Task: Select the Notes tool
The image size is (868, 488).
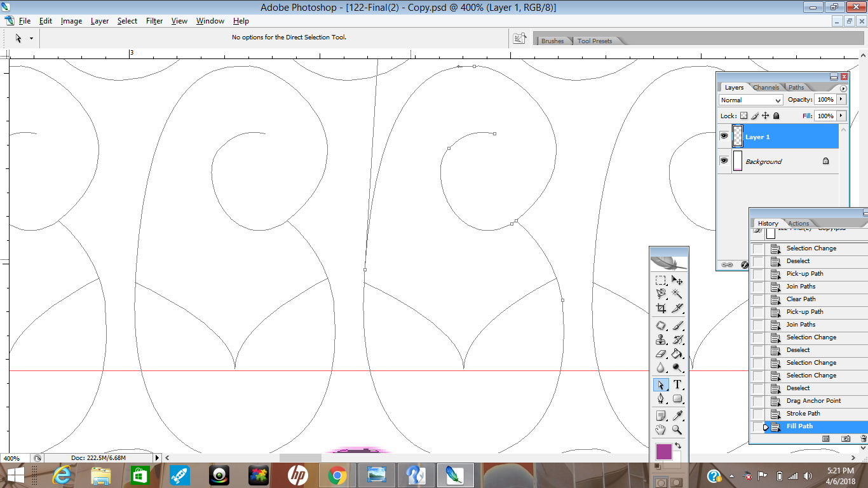Action: (661, 416)
